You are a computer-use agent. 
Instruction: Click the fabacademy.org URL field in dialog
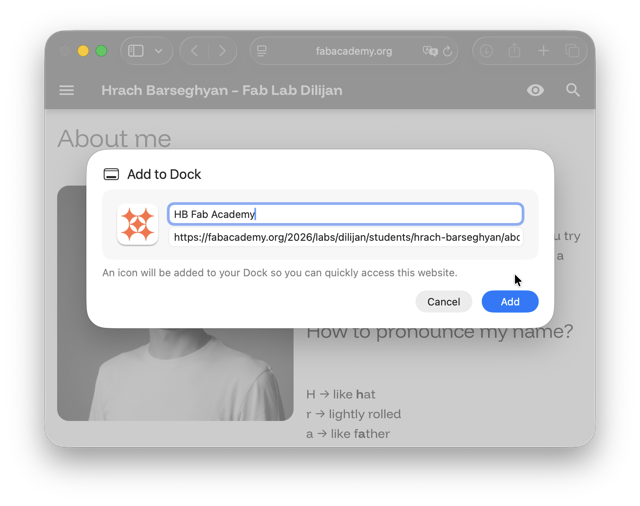(x=345, y=237)
